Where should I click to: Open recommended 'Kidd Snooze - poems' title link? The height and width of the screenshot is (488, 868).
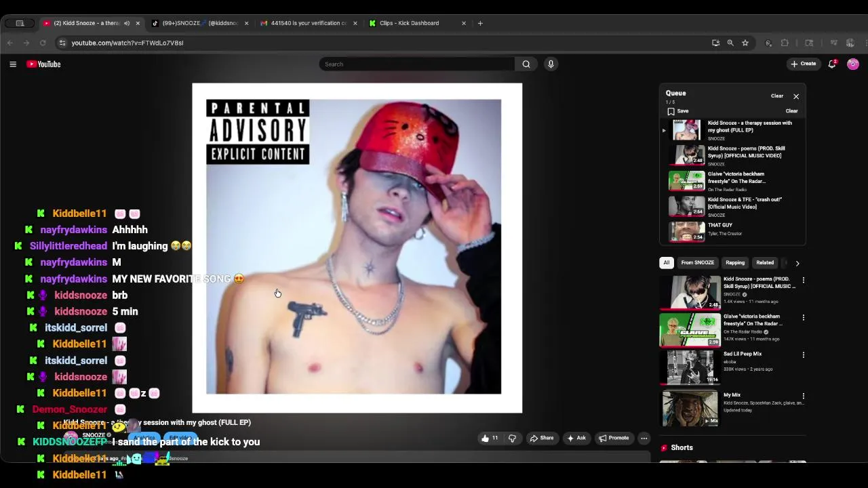759,283
